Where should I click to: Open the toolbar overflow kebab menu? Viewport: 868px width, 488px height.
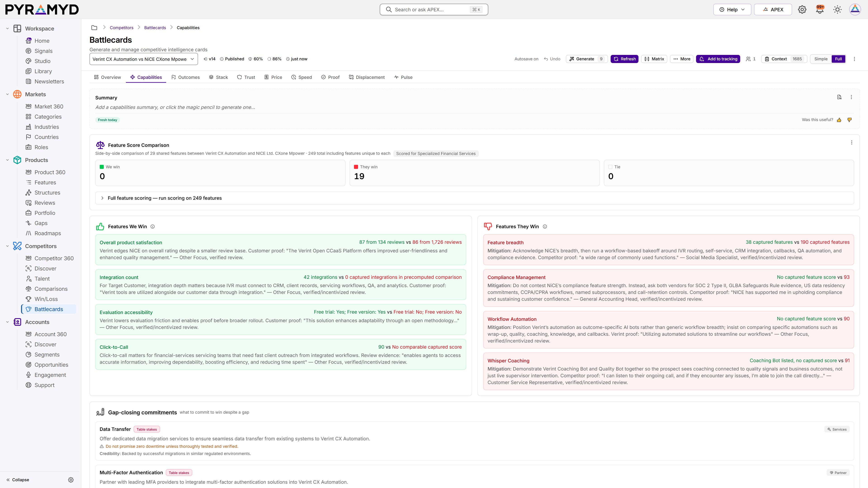854,59
